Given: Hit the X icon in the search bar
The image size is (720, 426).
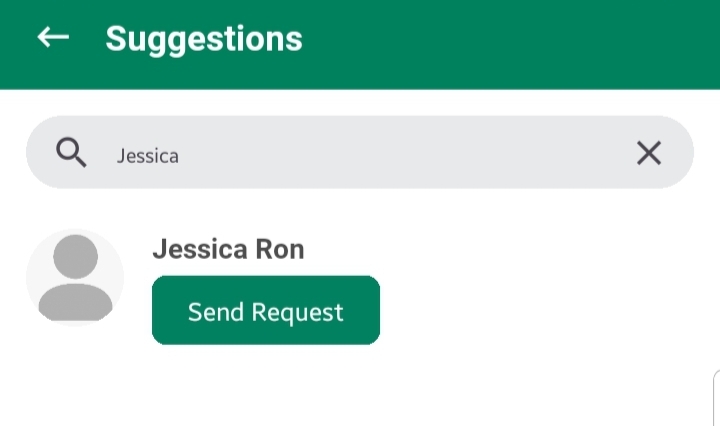Looking at the screenshot, I should point(649,153).
